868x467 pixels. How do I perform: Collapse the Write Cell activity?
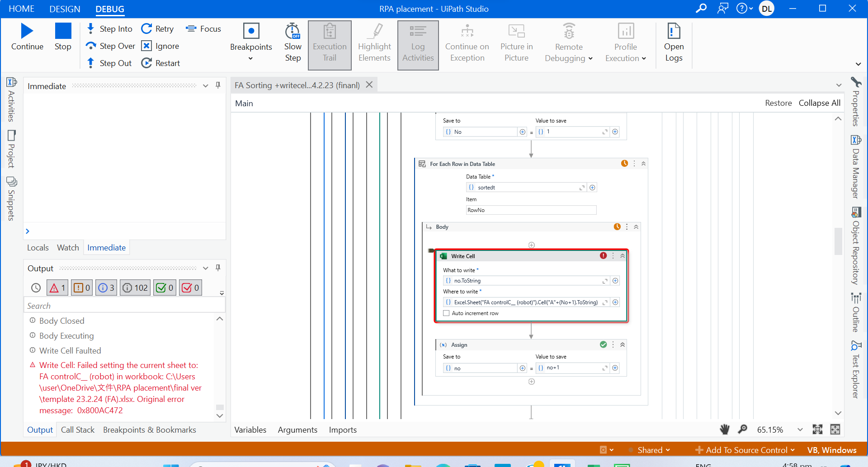coord(623,256)
